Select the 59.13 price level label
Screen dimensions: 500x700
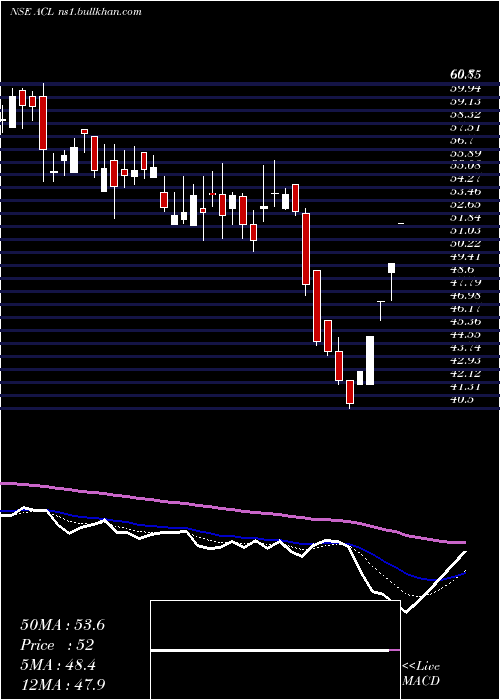465,101
